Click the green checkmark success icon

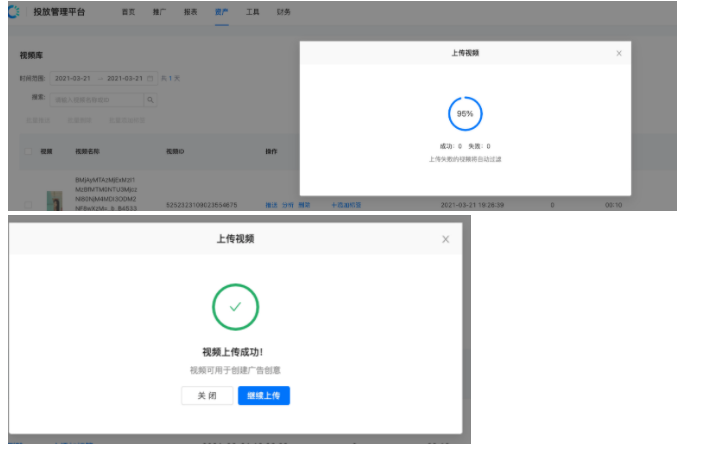[x=235, y=307]
